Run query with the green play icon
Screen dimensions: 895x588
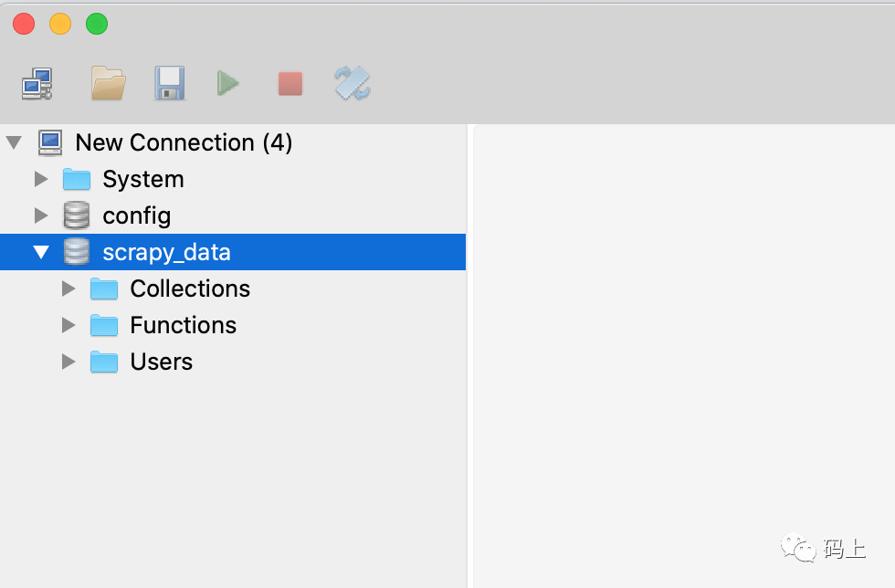tap(228, 83)
